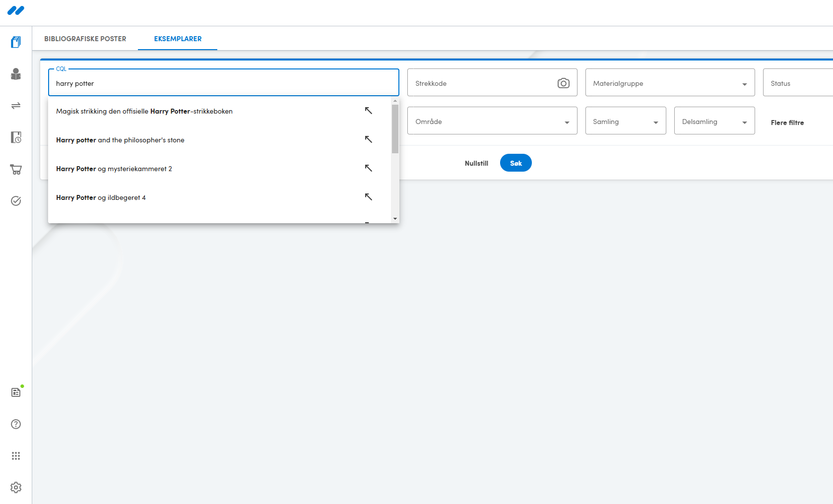Open the checkmark circle tasks icon
Screen dimensions: 833x504
(x=16, y=201)
